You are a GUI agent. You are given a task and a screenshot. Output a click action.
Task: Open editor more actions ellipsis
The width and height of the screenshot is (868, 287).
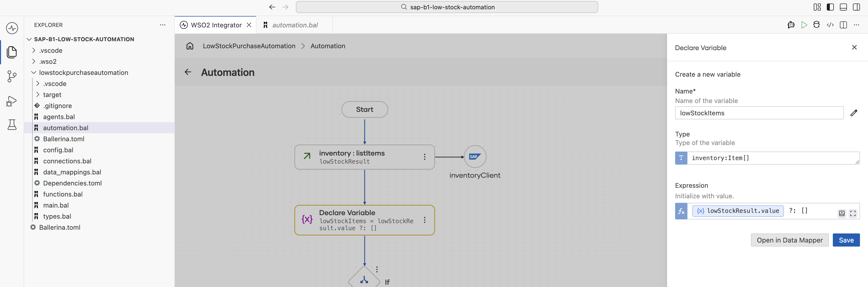point(856,25)
